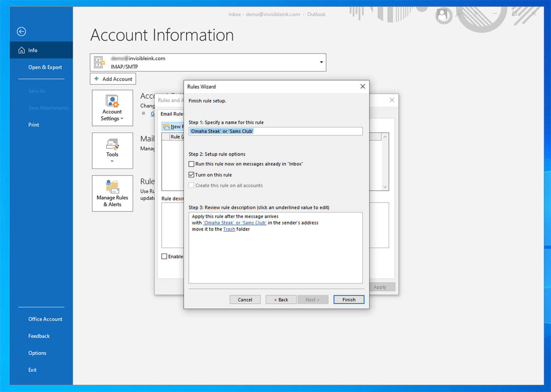Close the Rules and Alerts dialog
This screenshot has height=392, width=551.
[392, 100]
